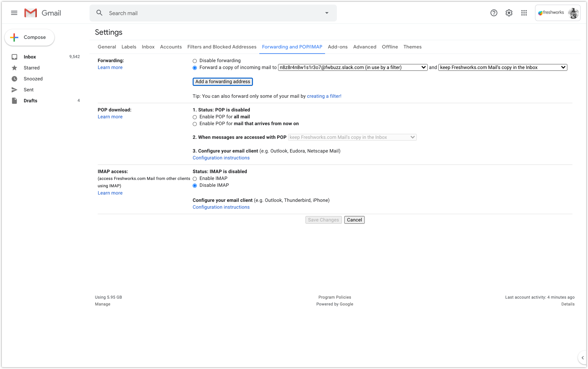Select the Enable IMAP radio button

[x=195, y=179]
